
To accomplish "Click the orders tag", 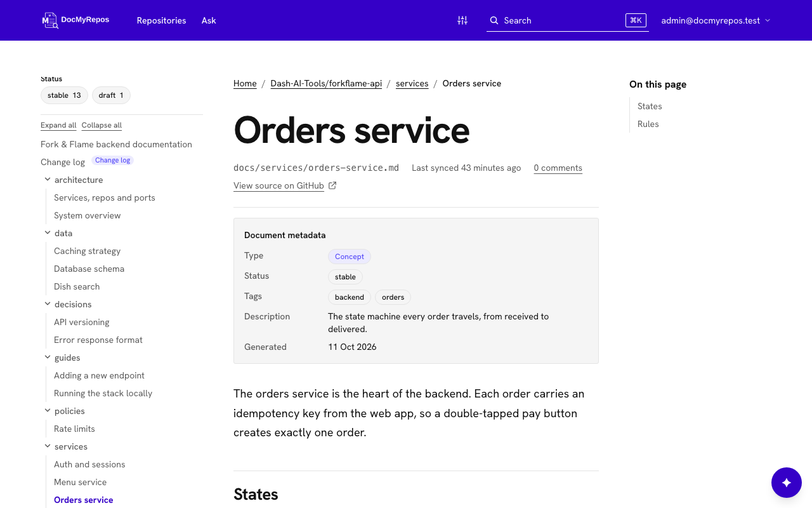I will 393,297.
